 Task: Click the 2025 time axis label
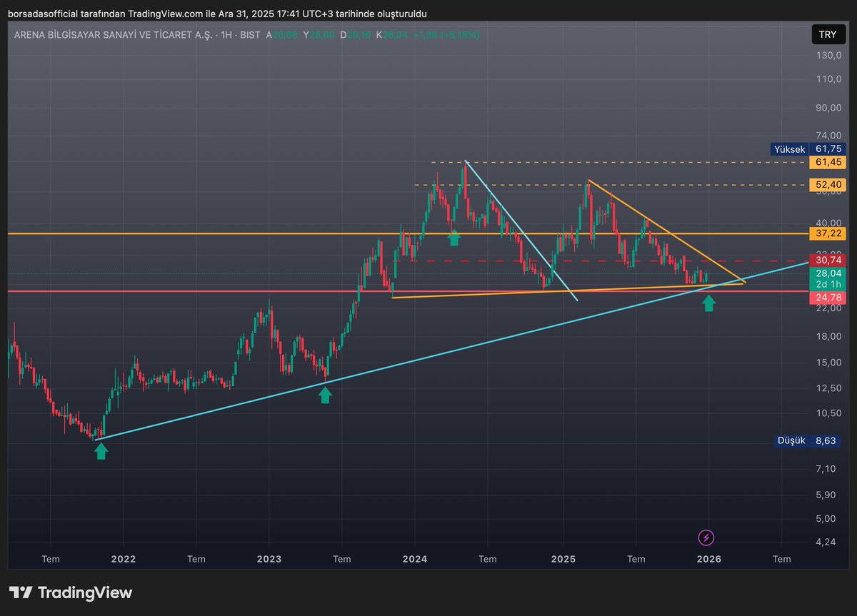pyautogui.click(x=563, y=560)
